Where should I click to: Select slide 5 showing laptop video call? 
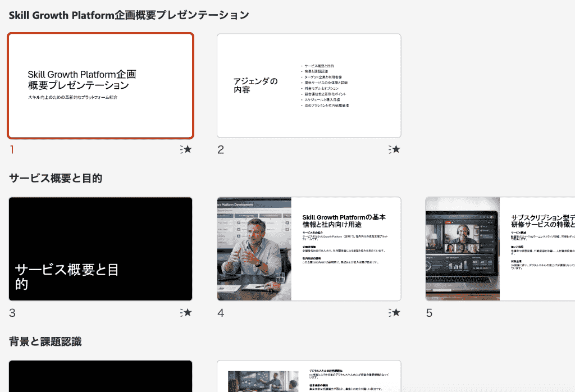coord(500,249)
